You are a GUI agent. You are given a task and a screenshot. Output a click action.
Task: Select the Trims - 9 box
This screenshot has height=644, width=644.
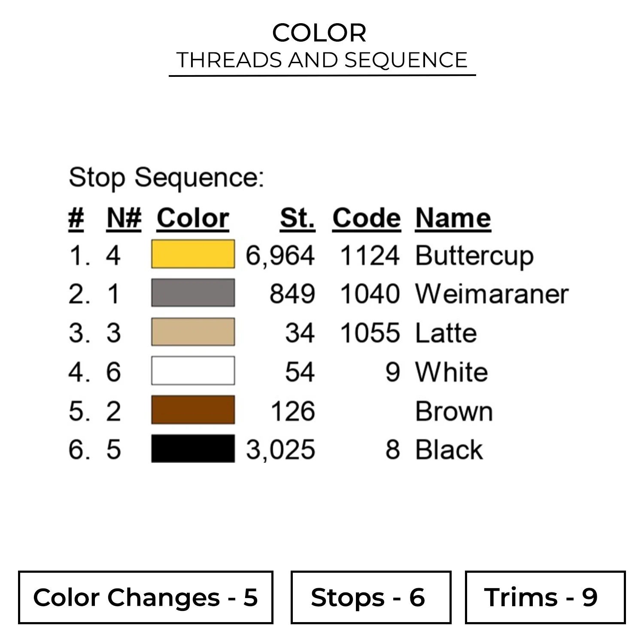click(x=545, y=597)
